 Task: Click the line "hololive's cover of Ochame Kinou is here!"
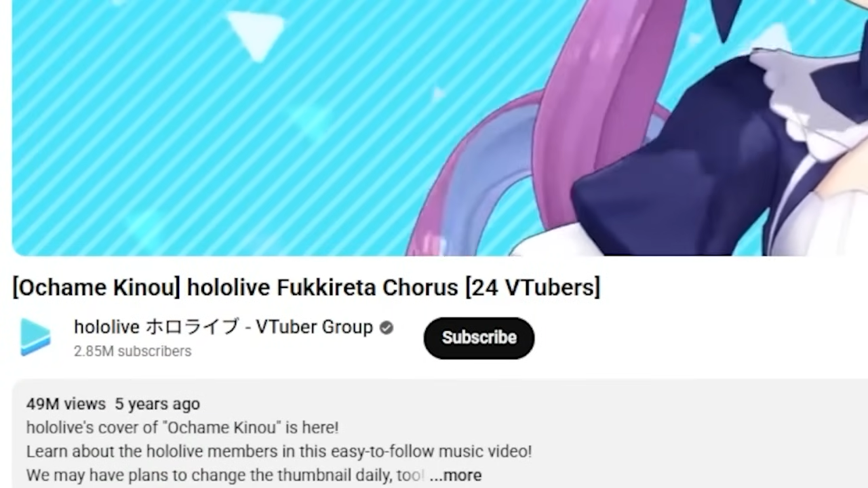click(x=182, y=428)
